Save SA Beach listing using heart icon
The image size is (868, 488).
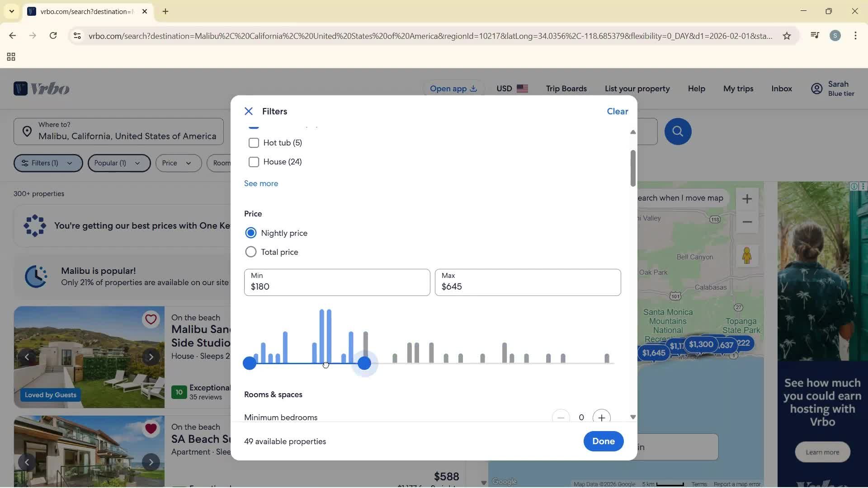tap(151, 428)
